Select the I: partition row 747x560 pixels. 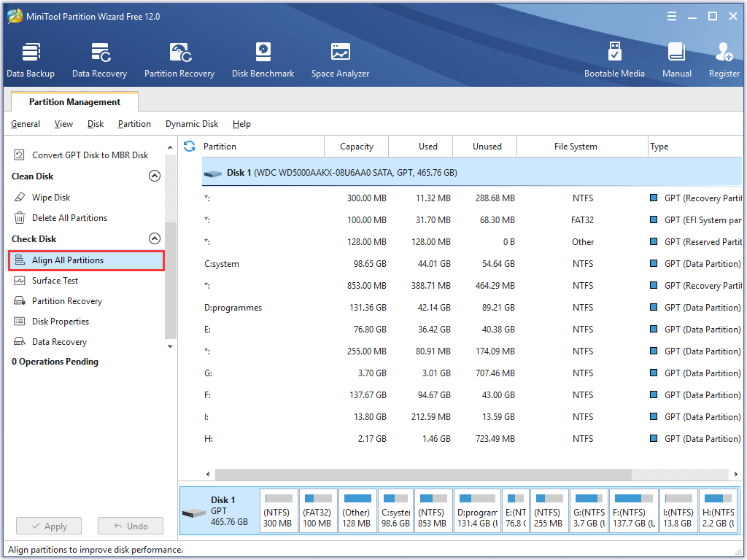(472, 417)
